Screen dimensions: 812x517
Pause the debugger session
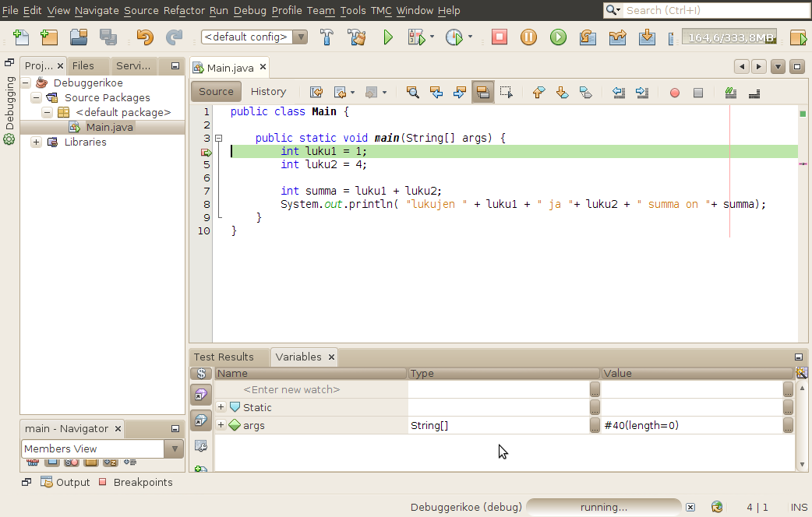coord(528,37)
